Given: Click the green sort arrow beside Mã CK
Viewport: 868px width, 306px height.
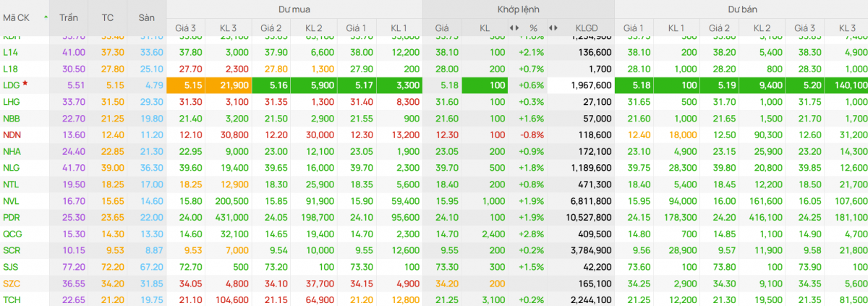Looking at the screenshot, I should pos(46,17).
